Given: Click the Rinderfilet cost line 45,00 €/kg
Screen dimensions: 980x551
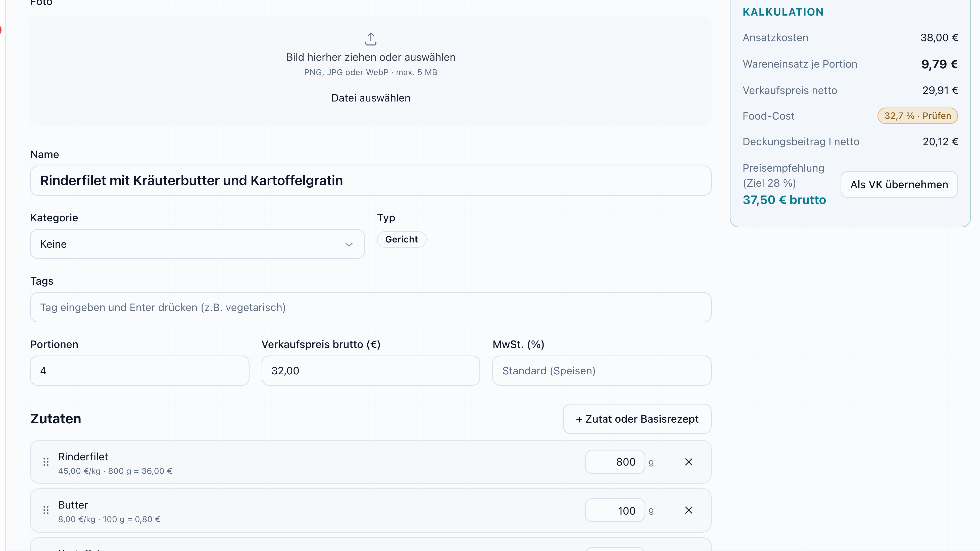Looking at the screenshot, I should 115,471.
